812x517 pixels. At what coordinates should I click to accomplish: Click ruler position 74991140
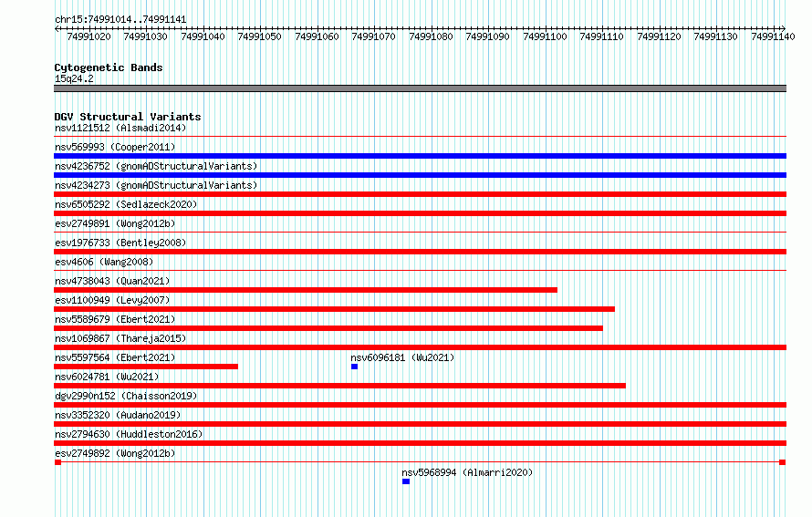[773, 36]
